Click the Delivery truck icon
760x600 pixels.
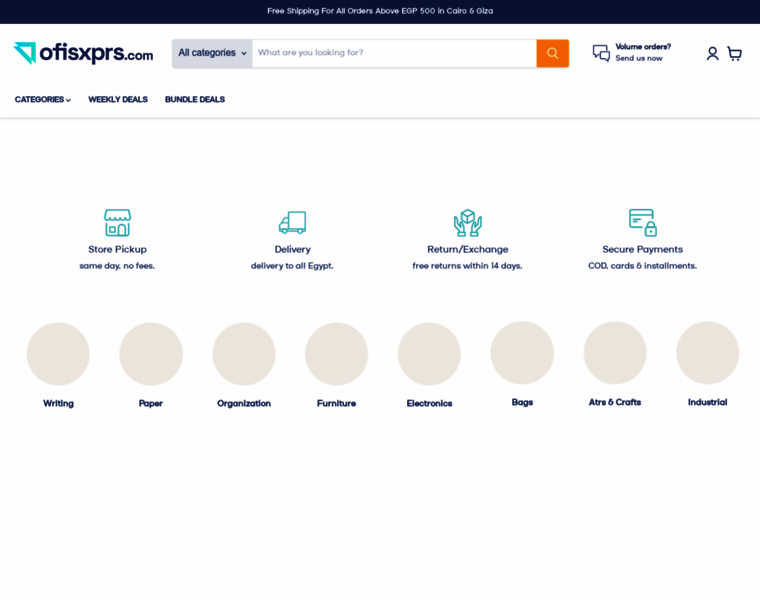(x=292, y=222)
